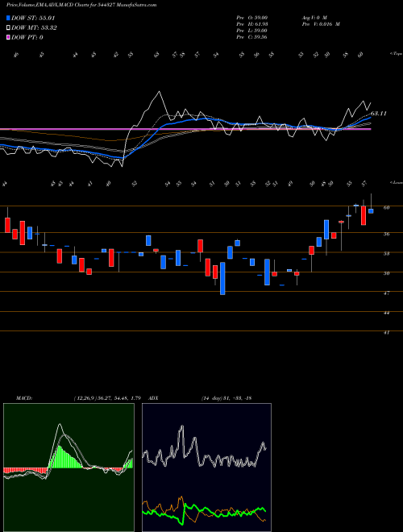This screenshot has height=532, width=403.
Task: Click the magenta horizontal DOW PT line
Action: coord(185,129)
